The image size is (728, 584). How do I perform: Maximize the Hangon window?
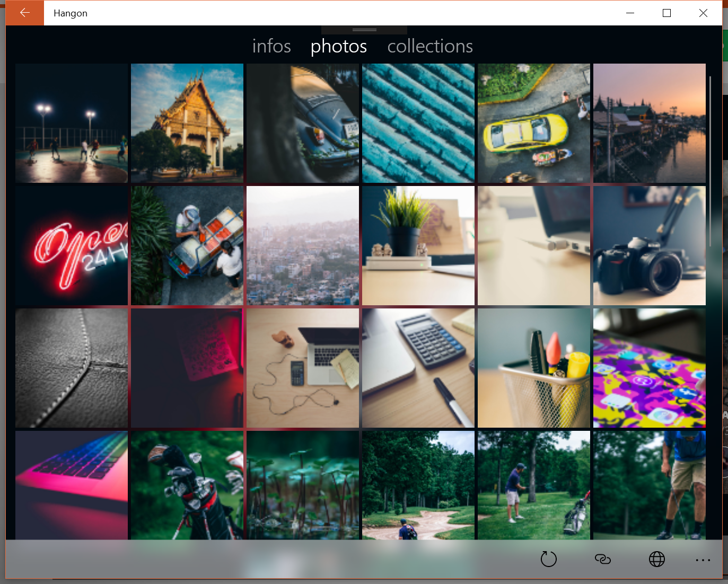(x=666, y=13)
